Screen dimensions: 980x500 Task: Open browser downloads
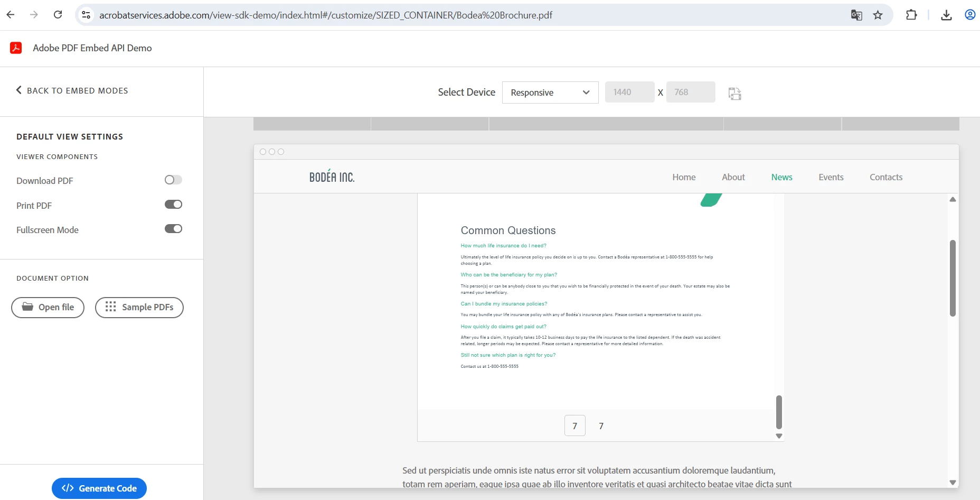coord(946,15)
